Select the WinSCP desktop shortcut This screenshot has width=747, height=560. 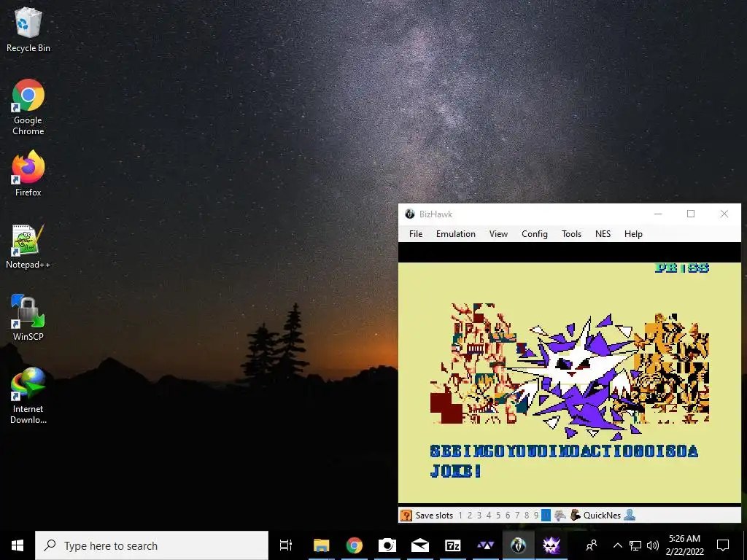[28, 318]
